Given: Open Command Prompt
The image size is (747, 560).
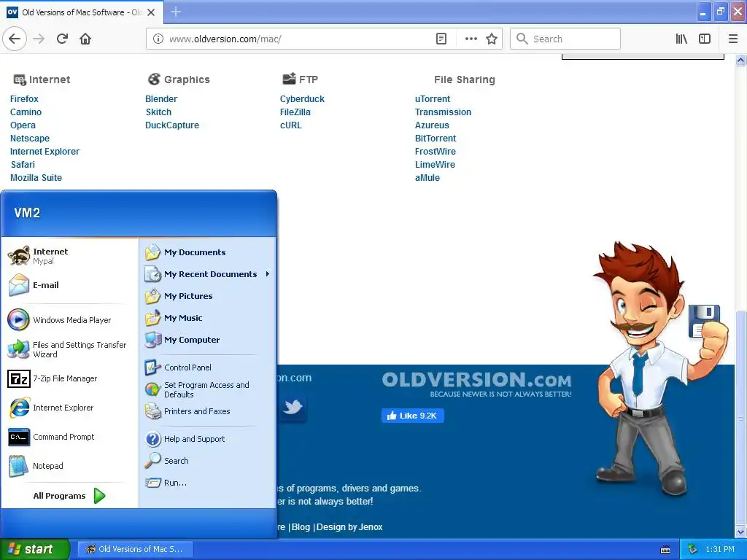Looking at the screenshot, I should (x=69, y=437).
